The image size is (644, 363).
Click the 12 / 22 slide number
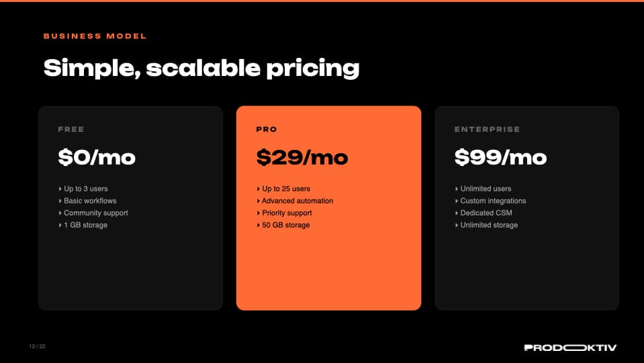pos(37,347)
